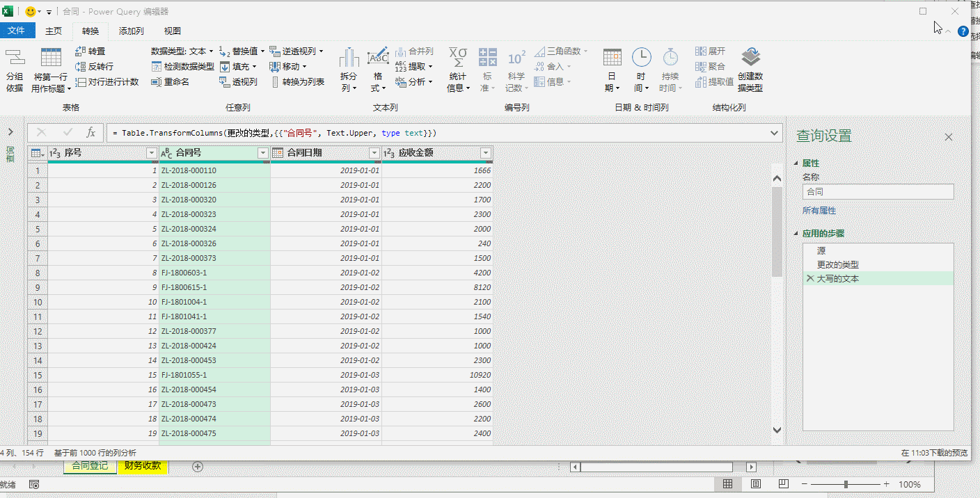
Task: Click the table corner menu icon
Action: [x=38, y=153]
